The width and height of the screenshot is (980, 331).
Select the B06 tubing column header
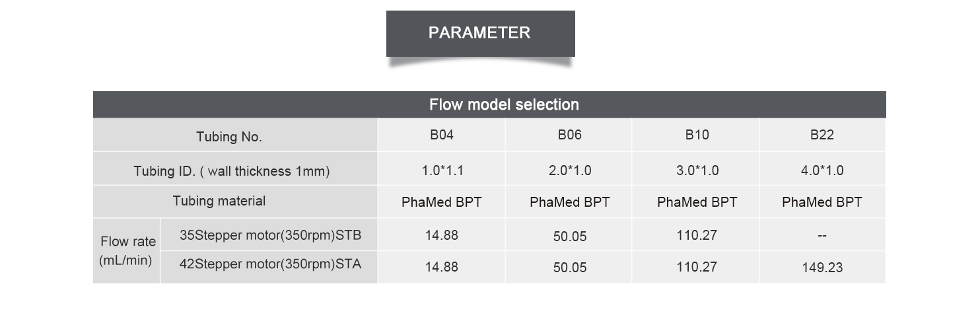(x=569, y=135)
